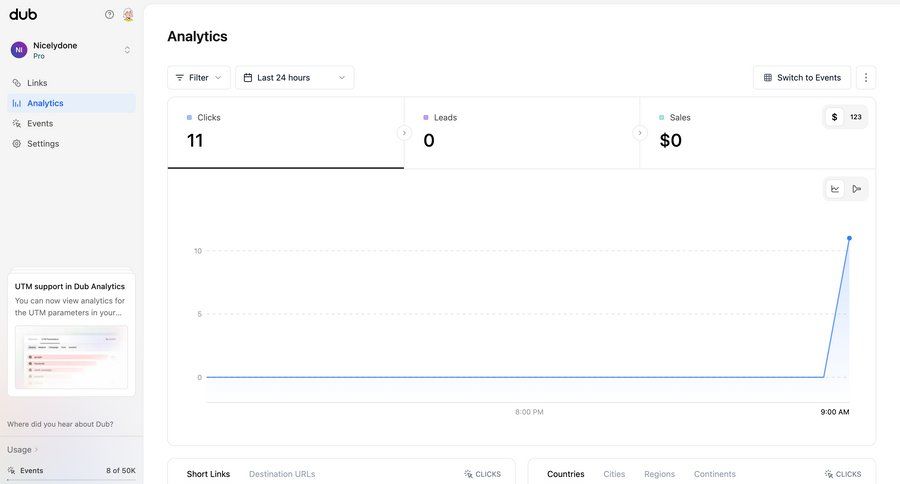Open the help question mark icon
This screenshot has height=484, width=900.
pos(109,14)
